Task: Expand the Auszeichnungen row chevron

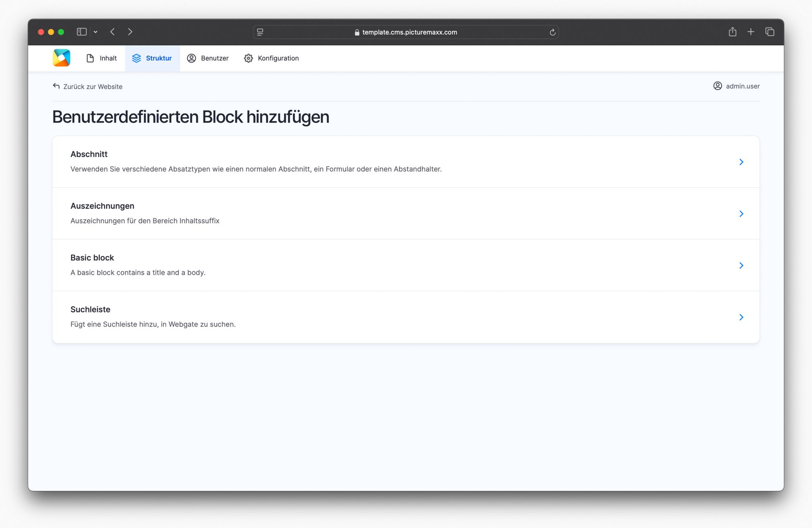Action: pyautogui.click(x=741, y=214)
